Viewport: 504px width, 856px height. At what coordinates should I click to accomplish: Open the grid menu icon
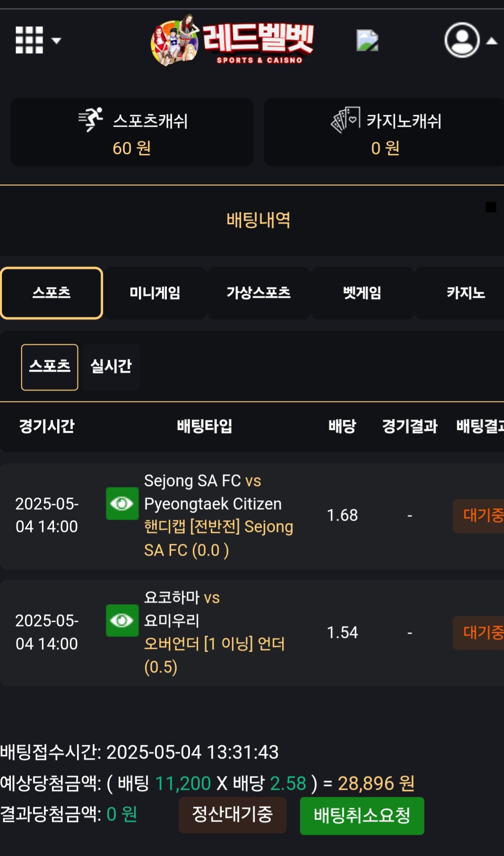click(29, 40)
